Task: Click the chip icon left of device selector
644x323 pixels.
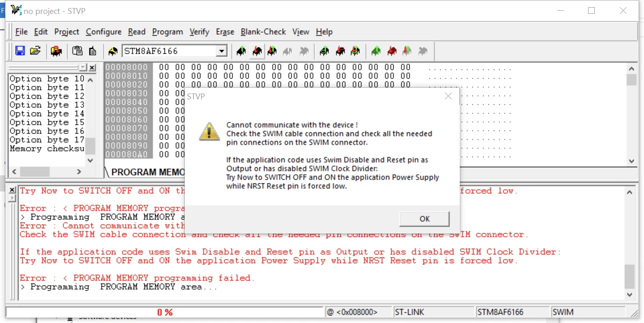Action: 113,51
